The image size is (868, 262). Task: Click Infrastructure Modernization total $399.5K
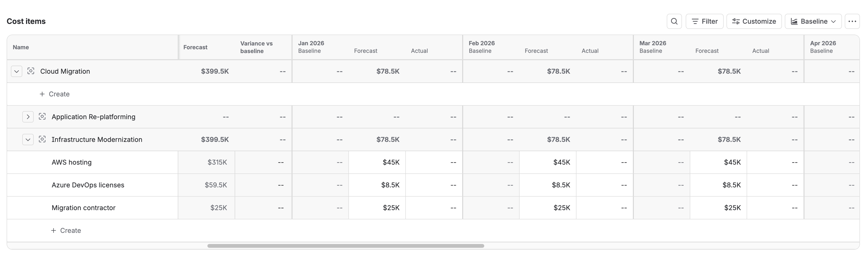(215, 140)
